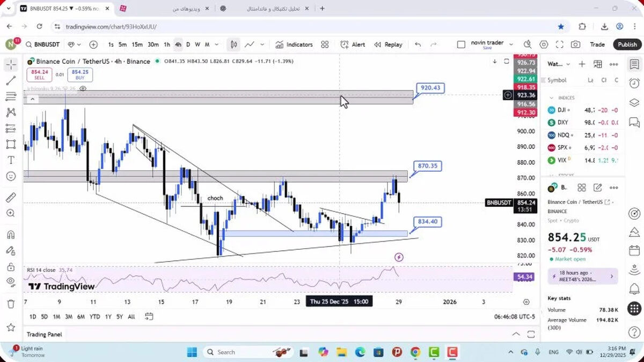The image size is (644, 362).
Task: Start bar Replay mode
Action: tap(388, 45)
